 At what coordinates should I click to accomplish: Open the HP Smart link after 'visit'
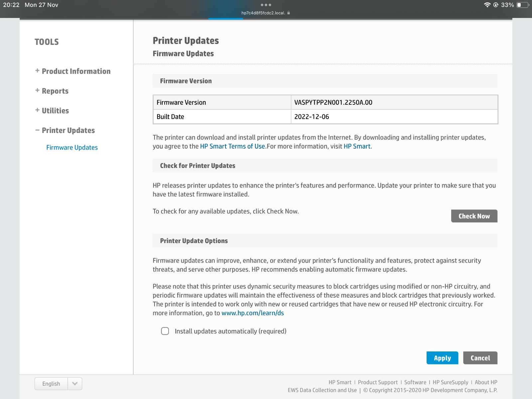pyautogui.click(x=357, y=146)
